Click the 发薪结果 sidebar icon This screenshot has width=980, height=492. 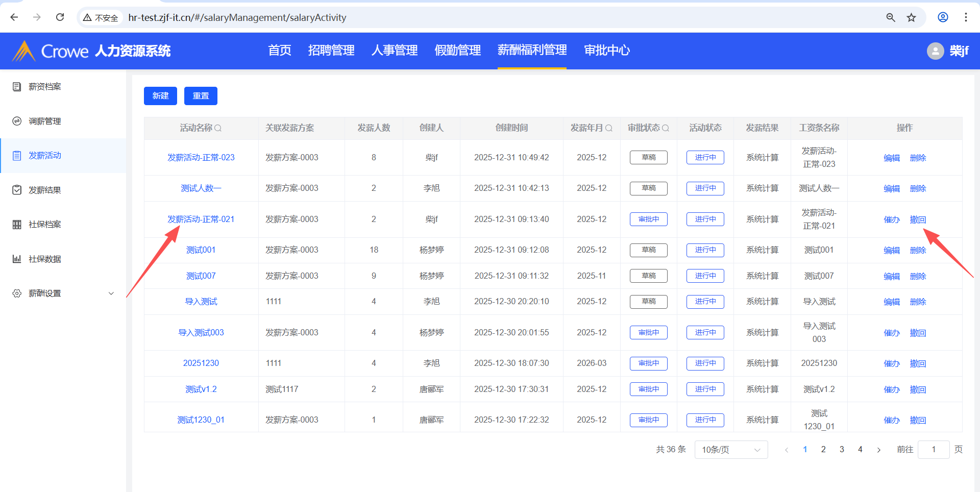(17, 190)
